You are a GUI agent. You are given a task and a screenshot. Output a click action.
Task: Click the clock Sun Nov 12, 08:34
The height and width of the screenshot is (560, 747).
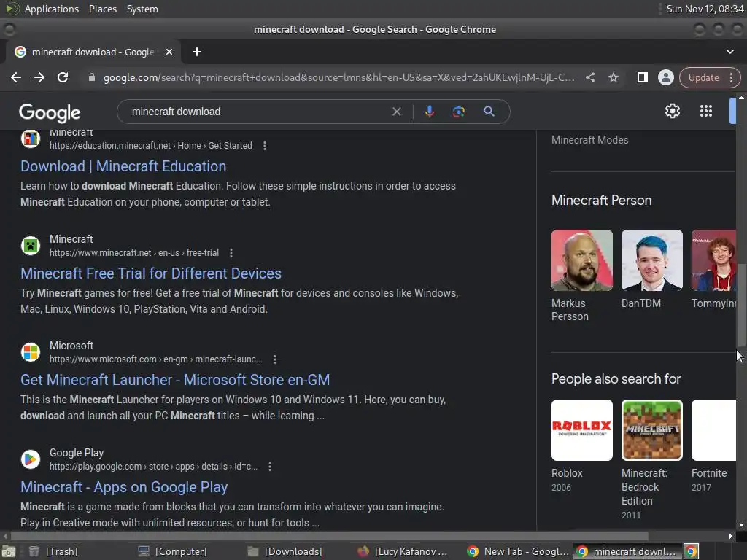[x=705, y=9]
